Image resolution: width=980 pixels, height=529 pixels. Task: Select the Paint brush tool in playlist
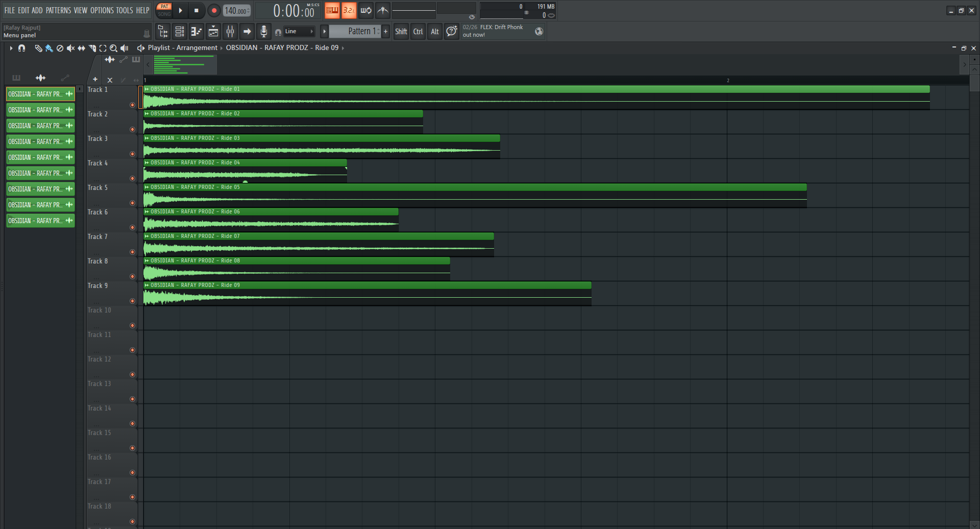tap(49, 48)
